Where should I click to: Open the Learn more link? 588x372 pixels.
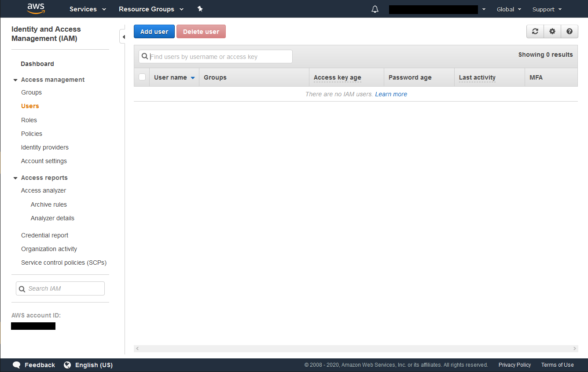coord(391,94)
